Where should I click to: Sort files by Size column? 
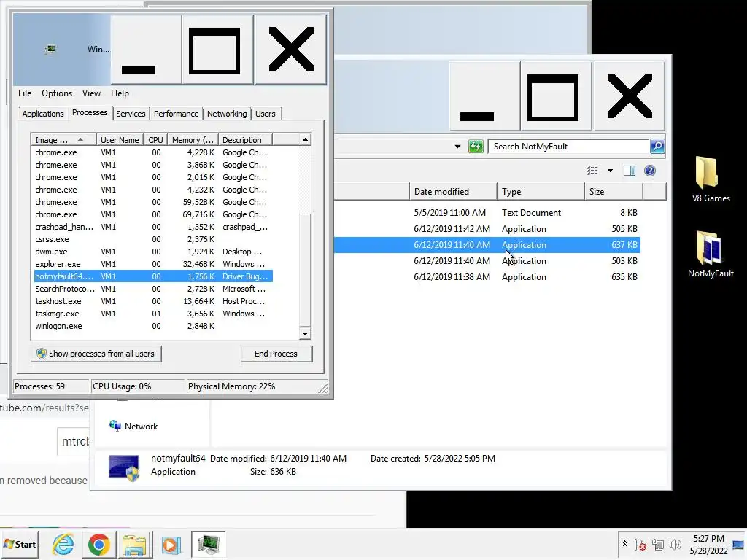[x=614, y=192]
